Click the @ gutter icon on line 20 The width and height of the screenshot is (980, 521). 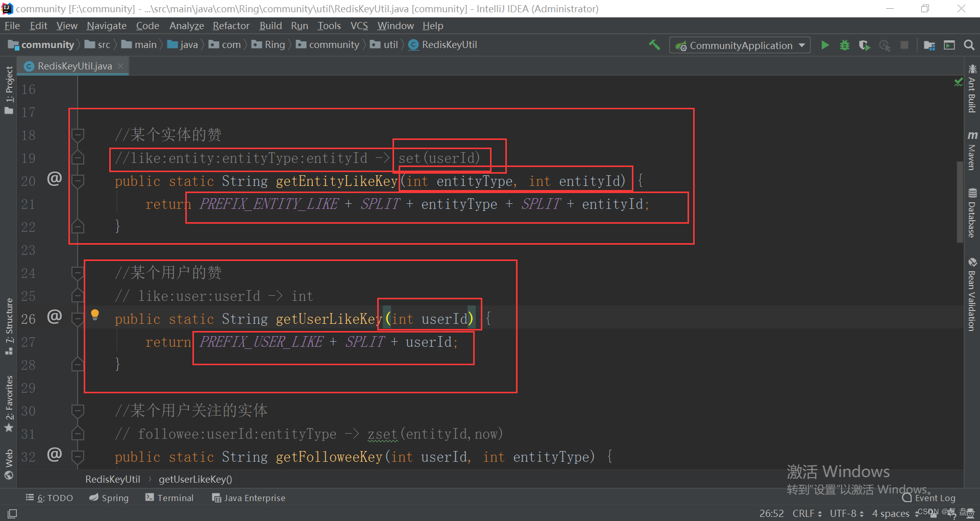[x=55, y=179]
